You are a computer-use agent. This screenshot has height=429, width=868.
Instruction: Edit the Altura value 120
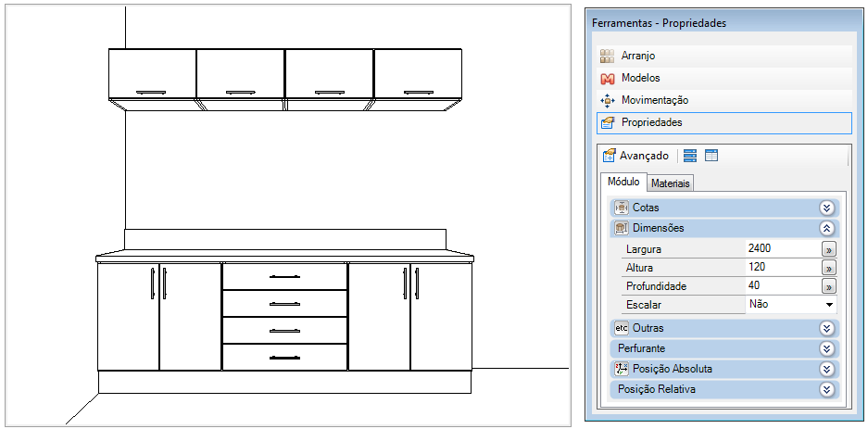tap(782, 268)
